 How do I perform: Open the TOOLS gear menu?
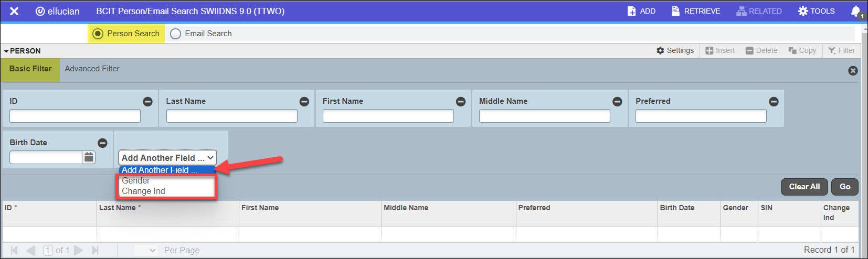817,11
